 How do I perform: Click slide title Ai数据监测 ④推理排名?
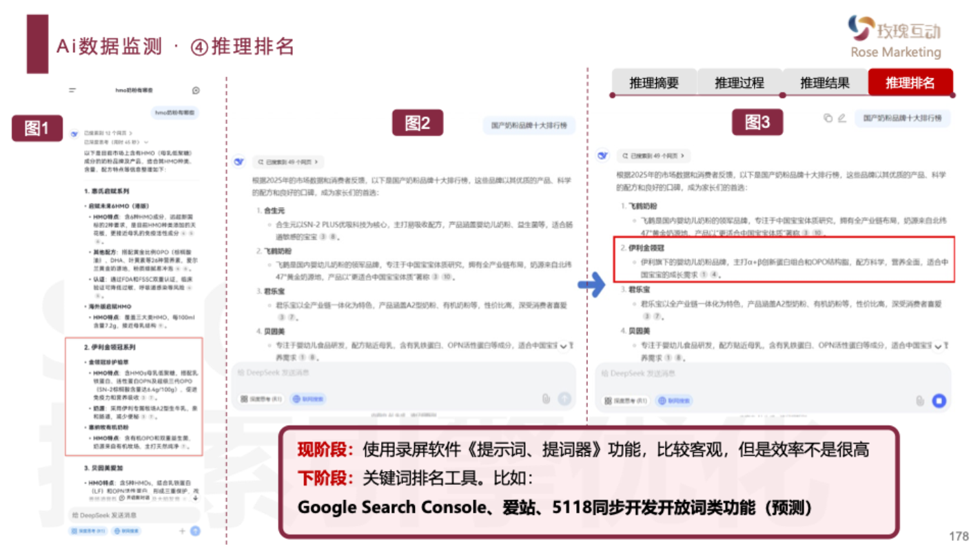pos(176,46)
